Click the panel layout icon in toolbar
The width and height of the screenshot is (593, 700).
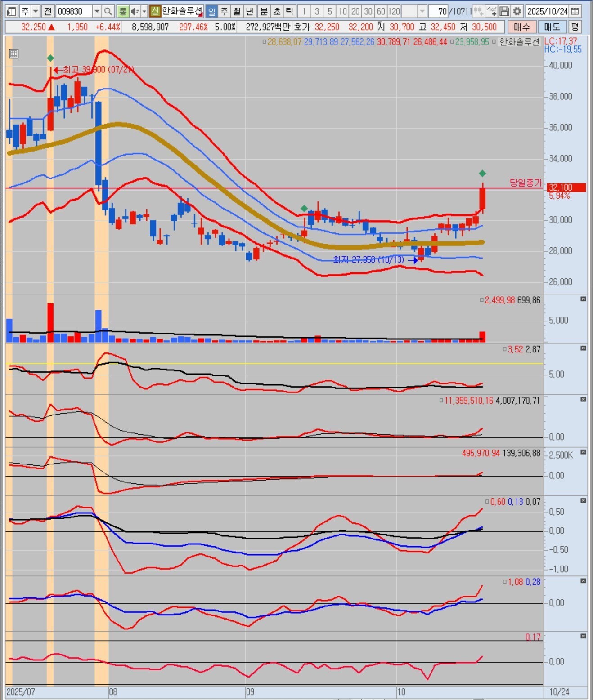(x=12, y=11)
